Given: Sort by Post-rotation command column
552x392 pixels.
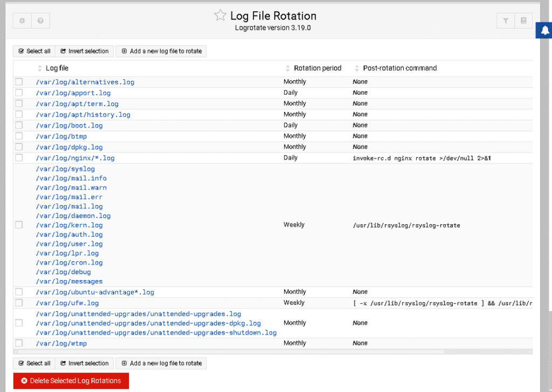Looking at the screenshot, I should coord(356,68).
